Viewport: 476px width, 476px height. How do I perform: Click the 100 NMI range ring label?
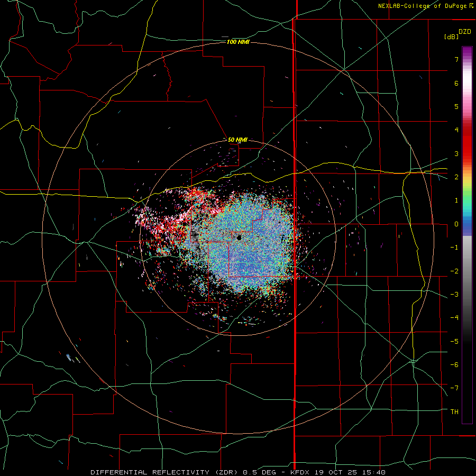(238, 42)
